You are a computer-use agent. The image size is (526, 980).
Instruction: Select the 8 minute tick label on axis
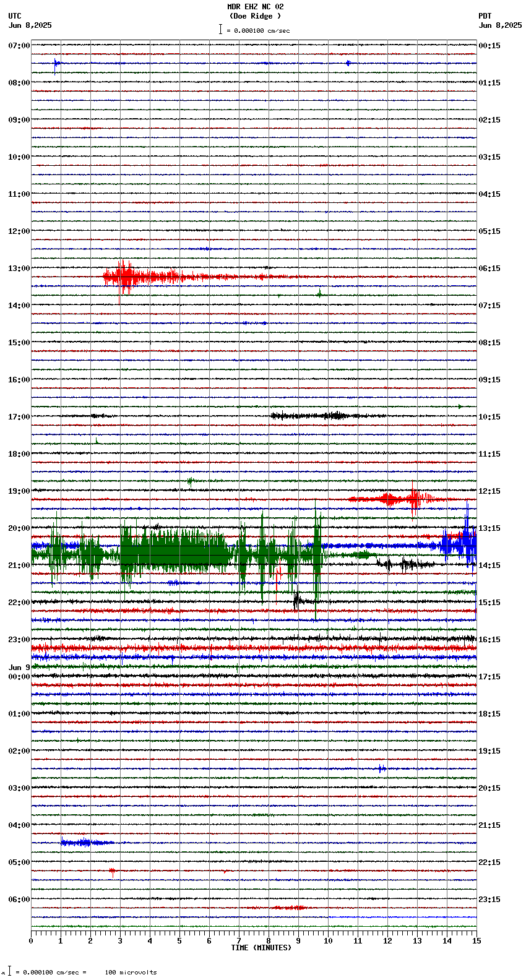coord(269,941)
